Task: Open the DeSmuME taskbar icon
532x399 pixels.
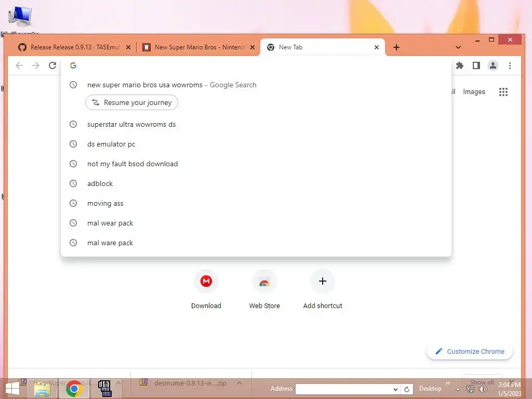Action: point(105,389)
